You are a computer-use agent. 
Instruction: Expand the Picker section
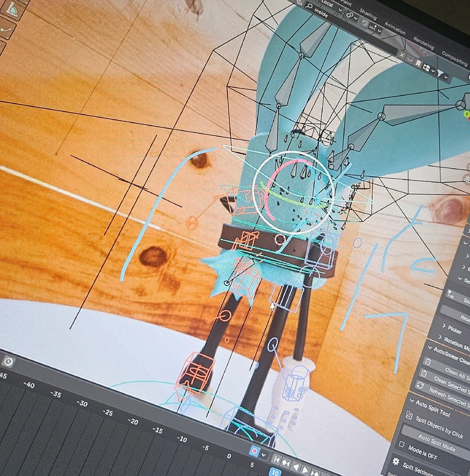(444, 327)
